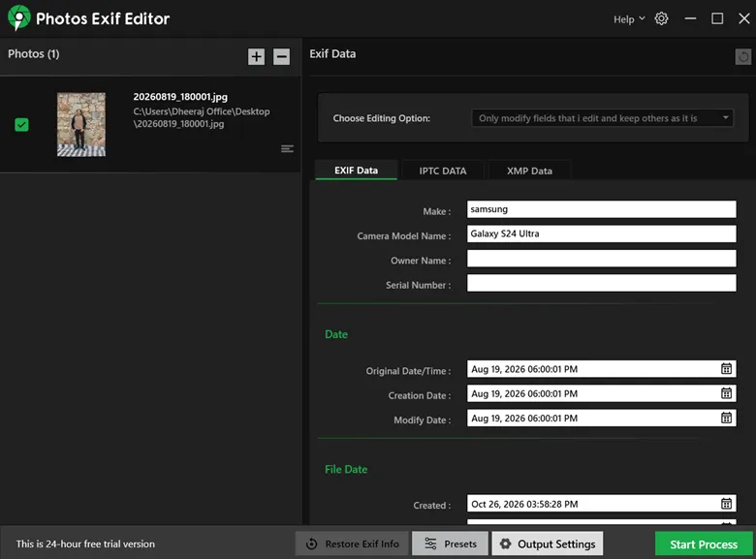The height and width of the screenshot is (559, 756).
Task: Open the Presets button
Action: 451,543
